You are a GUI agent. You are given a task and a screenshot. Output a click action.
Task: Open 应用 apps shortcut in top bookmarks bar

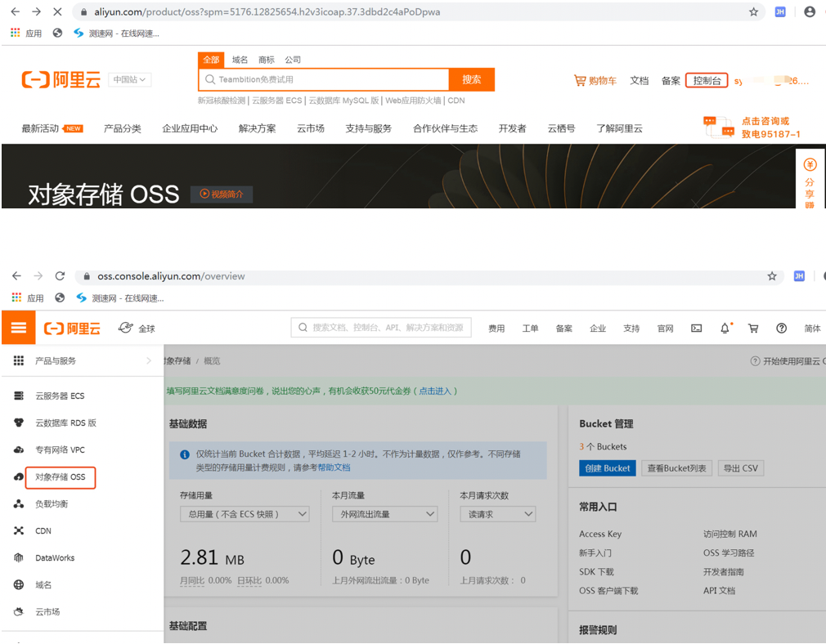tap(26, 34)
